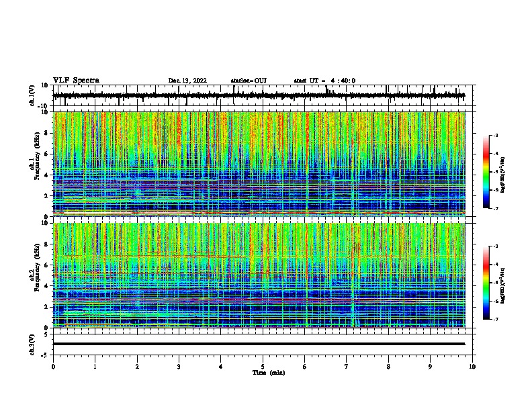
Task: Click time axis tick label "0"
Action: click(x=53, y=367)
